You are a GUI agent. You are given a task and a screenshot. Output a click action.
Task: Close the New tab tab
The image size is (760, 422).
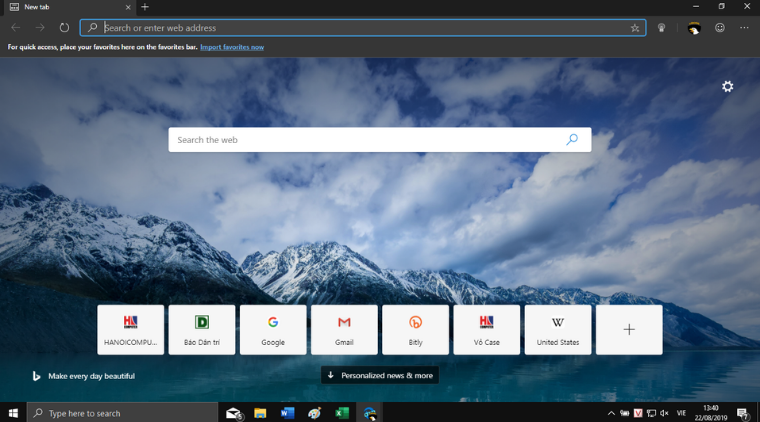pos(128,7)
